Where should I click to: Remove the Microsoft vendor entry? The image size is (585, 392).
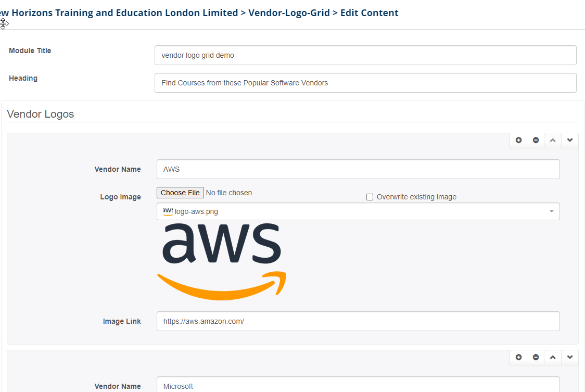(536, 358)
